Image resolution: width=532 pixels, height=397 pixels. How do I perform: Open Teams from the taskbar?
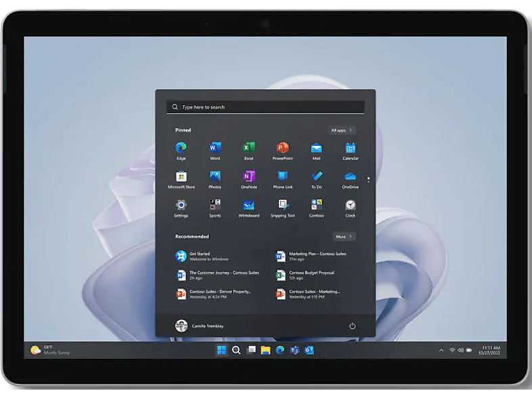click(294, 350)
